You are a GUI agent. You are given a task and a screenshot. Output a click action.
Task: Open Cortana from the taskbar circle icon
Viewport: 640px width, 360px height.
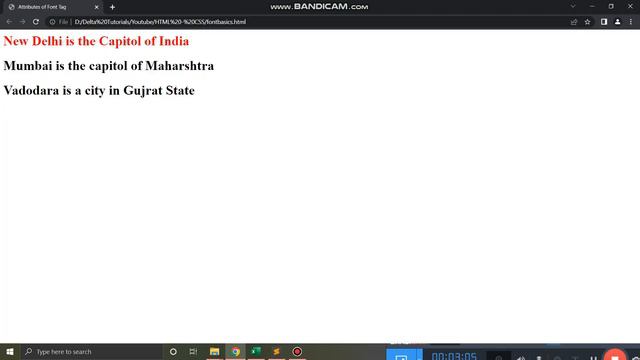(x=173, y=351)
